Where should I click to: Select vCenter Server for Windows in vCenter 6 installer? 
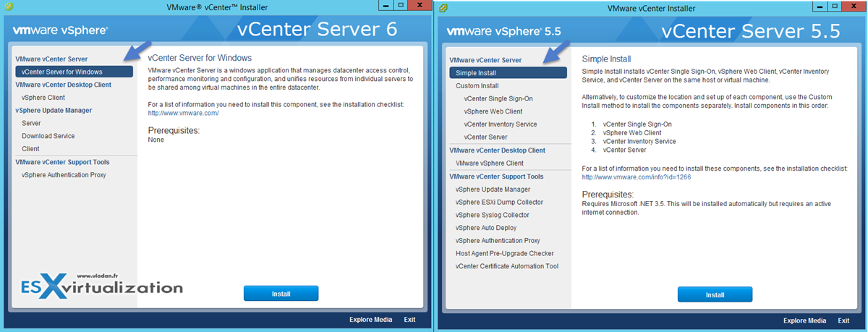(73, 72)
